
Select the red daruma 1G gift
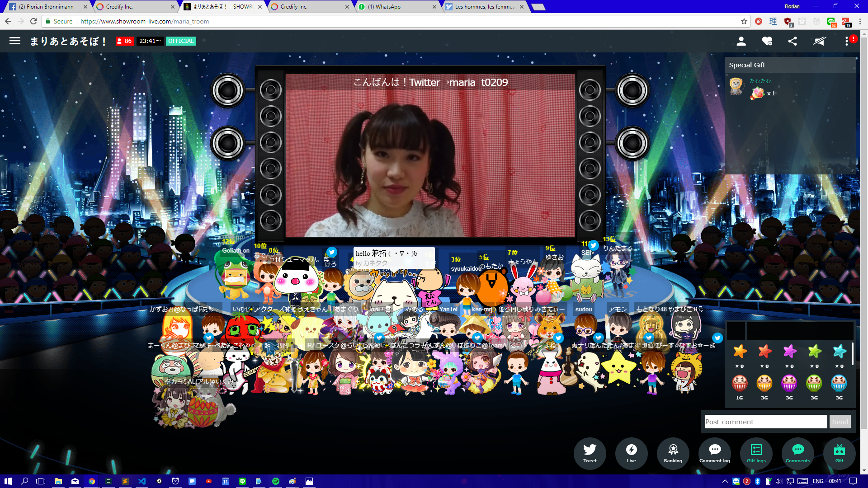[x=740, y=384]
